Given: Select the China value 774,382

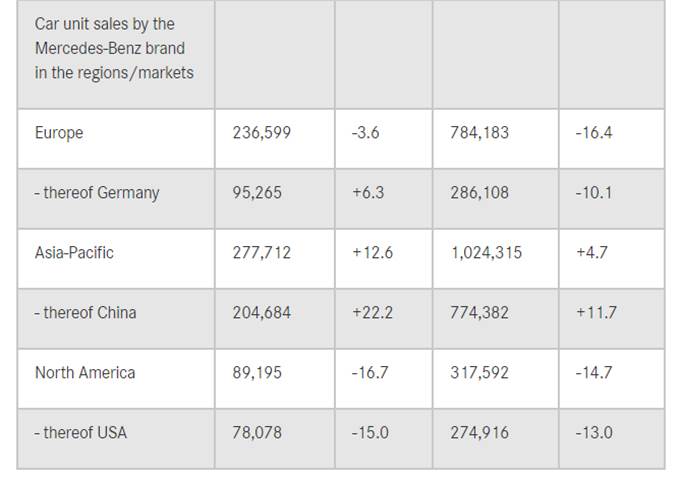Looking at the screenshot, I should (479, 313).
